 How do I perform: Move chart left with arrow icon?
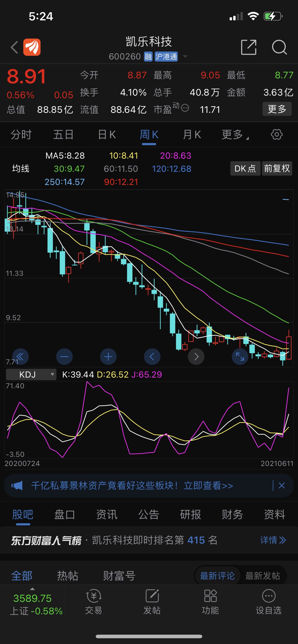152,356
